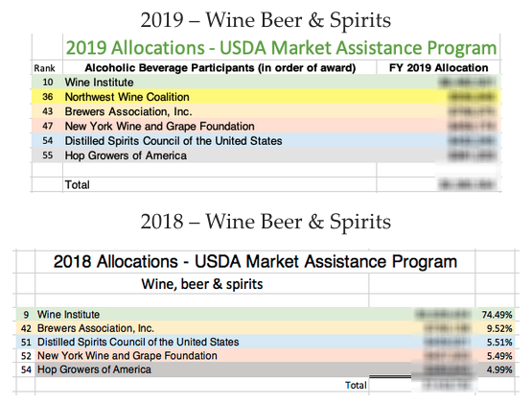Select the Wine, beer & spirits subtitle cell
532x405 pixels.
click(202, 284)
